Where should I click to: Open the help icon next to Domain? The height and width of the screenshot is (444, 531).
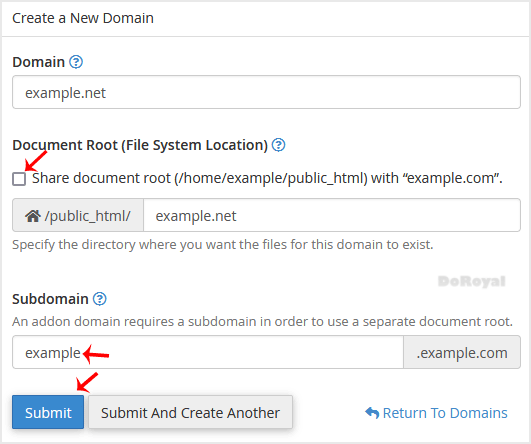click(x=76, y=62)
